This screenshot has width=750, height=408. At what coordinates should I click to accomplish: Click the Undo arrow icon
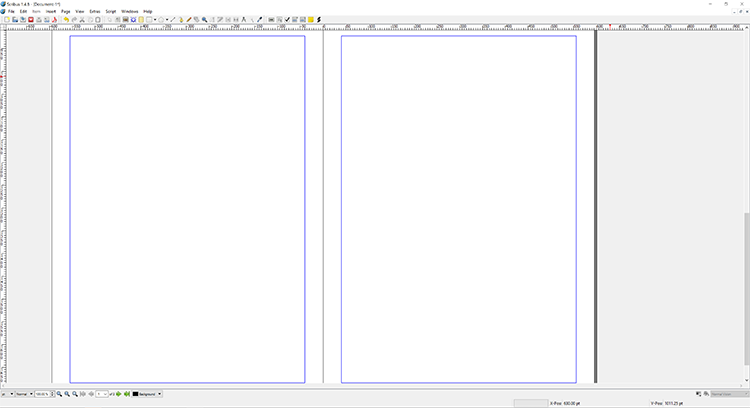pyautogui.click(x=66, y=20)
